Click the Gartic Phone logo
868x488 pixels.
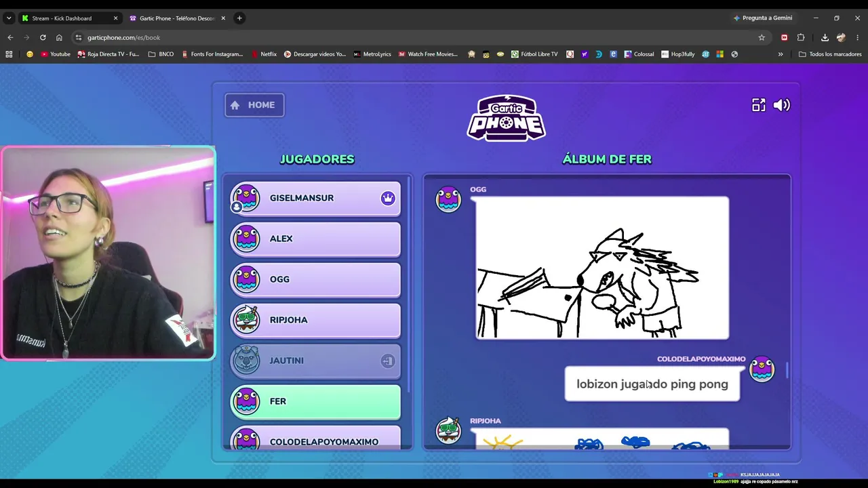click(x=506, y=118)
